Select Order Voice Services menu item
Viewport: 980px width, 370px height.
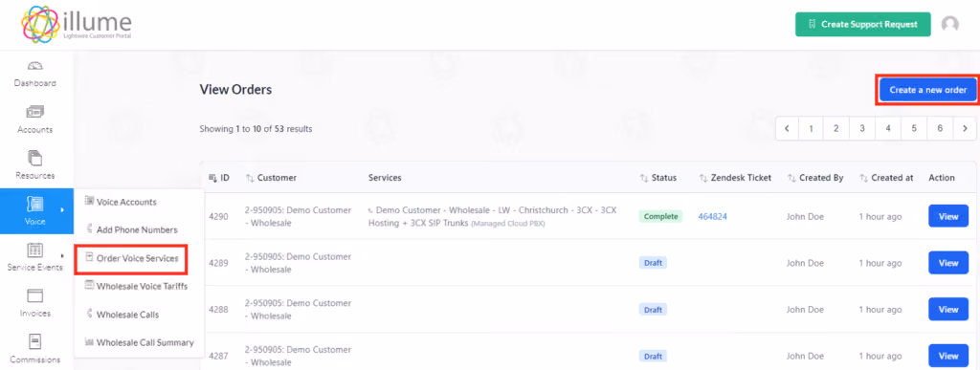tap(131, 258)
